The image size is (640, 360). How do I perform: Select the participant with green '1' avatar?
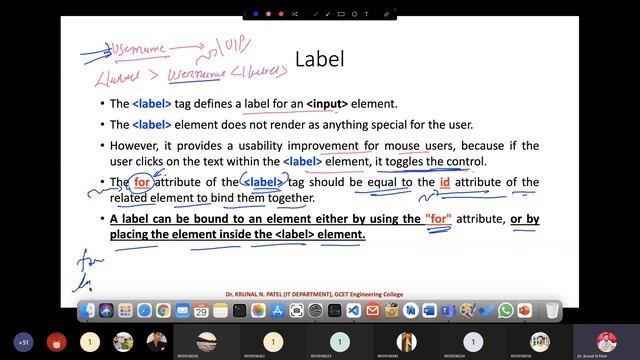[x=340, y=342]
